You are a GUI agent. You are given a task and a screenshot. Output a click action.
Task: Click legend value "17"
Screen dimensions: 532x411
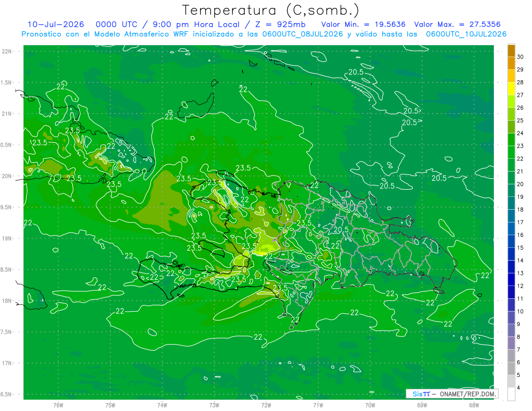pyautogui.click(x=520, y=222)
